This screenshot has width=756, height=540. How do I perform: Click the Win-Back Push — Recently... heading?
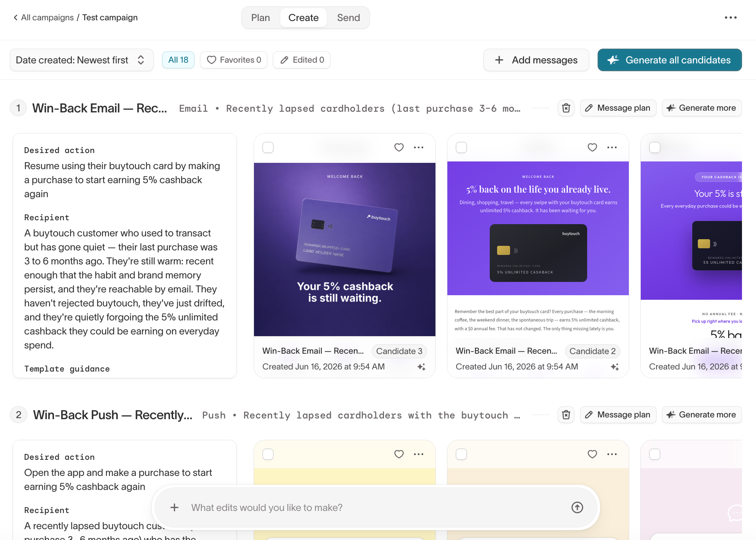coord(113,415)
